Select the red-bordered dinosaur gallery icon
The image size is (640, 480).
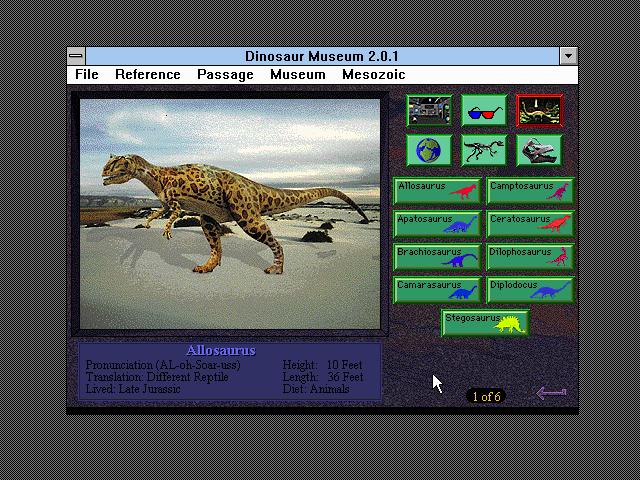(539, 111)
